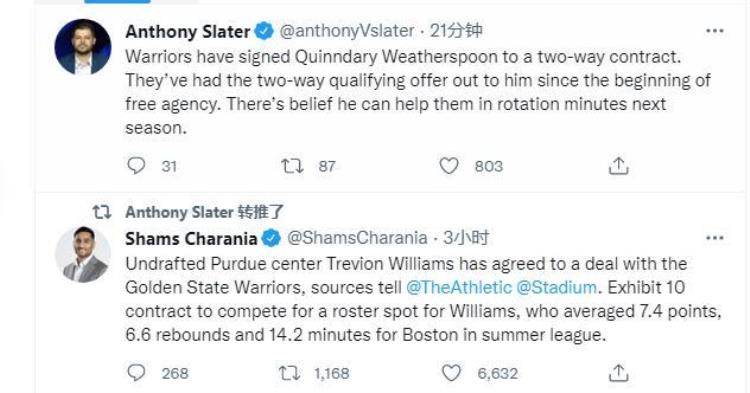The height and width of the screenshot is (393, 750).
Task: Open the @ShamsCharania handle
Action: click(x=357, y=238)
